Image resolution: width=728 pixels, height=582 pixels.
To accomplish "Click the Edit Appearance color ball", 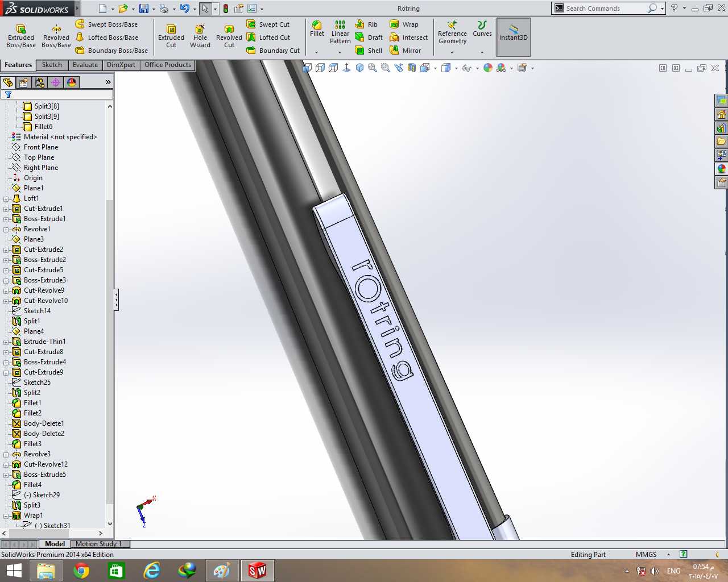I will (x=488, y=68).
